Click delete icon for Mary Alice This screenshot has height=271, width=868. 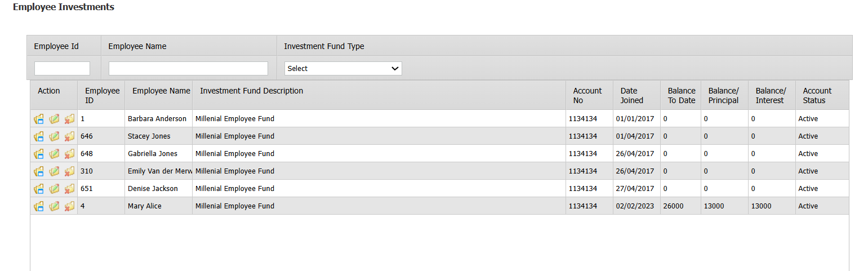pos(69,206)
